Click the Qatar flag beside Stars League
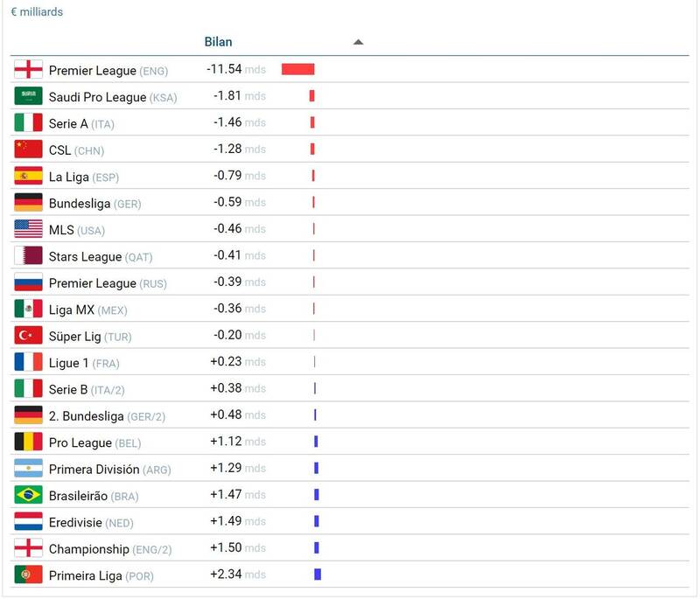Screen dimensions: 700x599 coord(28,256)
